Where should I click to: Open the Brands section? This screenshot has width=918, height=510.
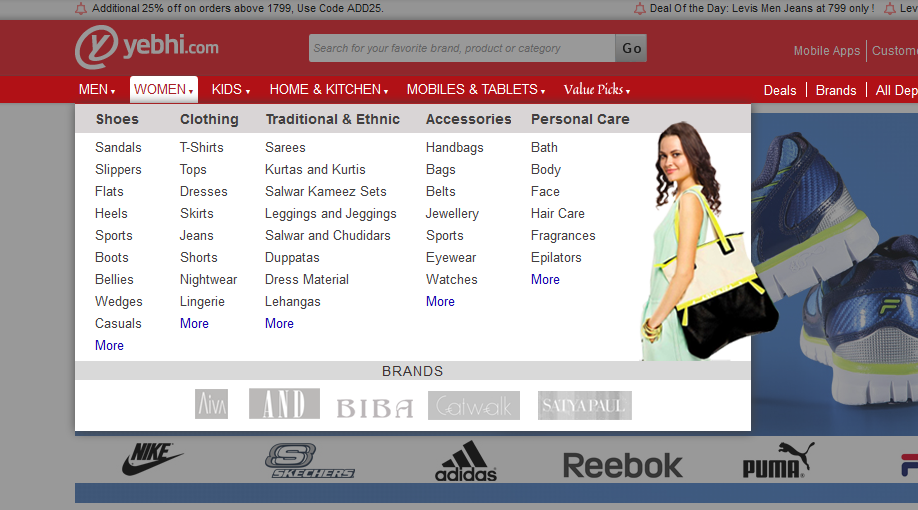[836, 90]
